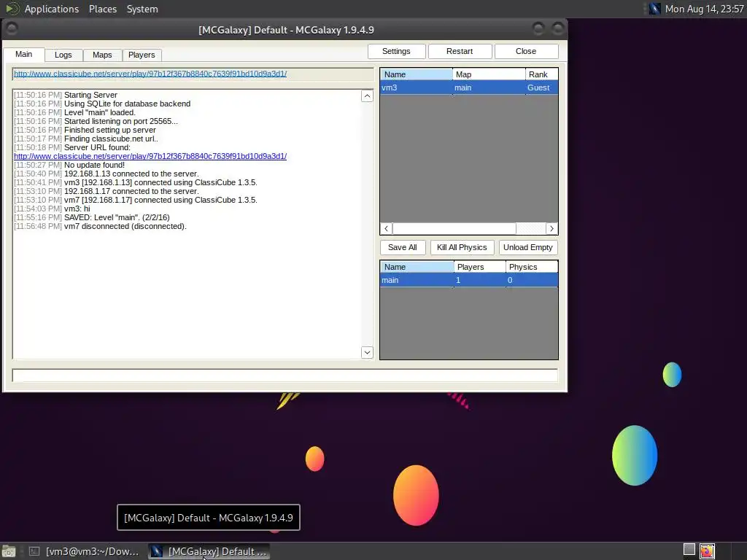Click the log scroll-down arrow
This screenshot has width=747, height=560.
(x=367, y=352)
